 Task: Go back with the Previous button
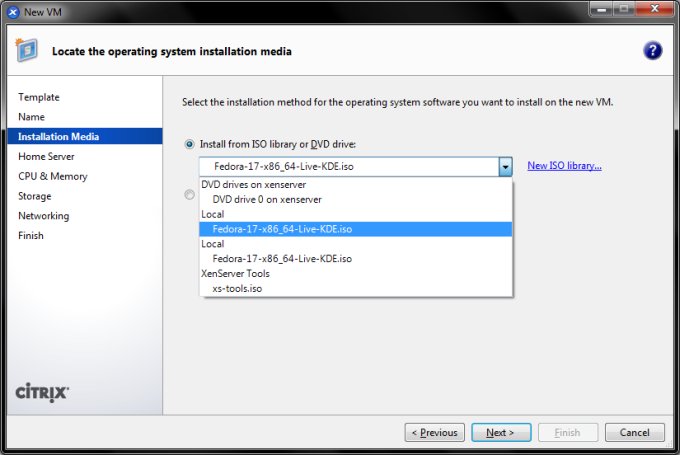(x=435, y=433)
